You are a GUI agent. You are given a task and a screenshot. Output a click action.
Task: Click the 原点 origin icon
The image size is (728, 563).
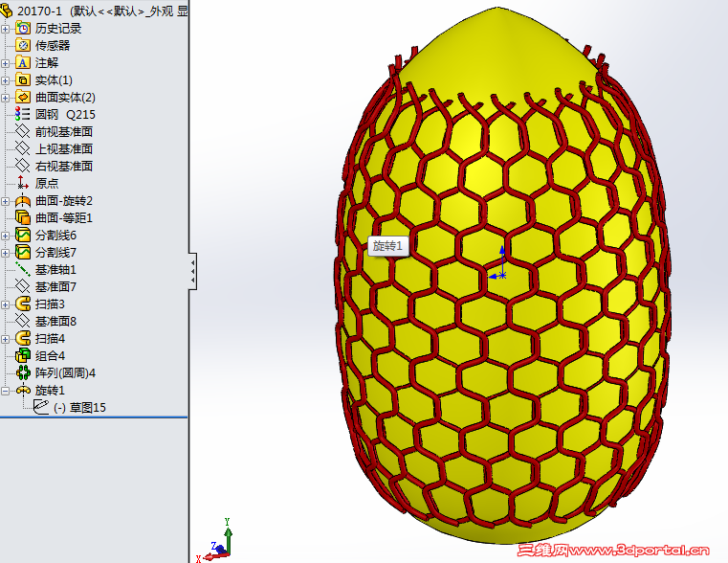click(23, 183)
